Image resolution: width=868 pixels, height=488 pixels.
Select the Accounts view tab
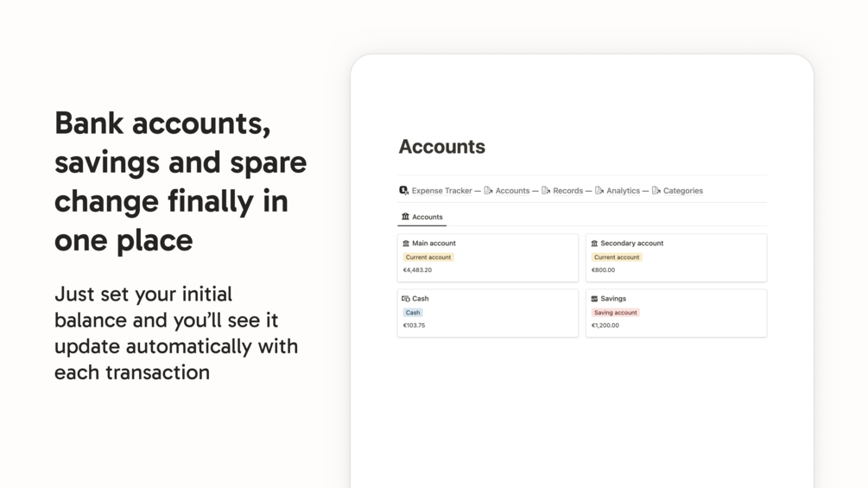tap(421, 217)
